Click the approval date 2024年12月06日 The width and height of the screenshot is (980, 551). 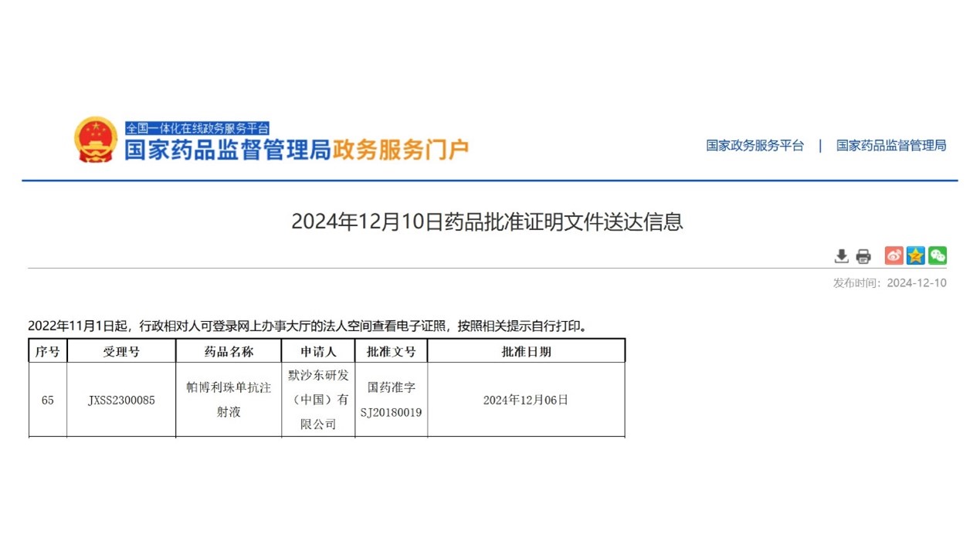(x=526, y=400)
